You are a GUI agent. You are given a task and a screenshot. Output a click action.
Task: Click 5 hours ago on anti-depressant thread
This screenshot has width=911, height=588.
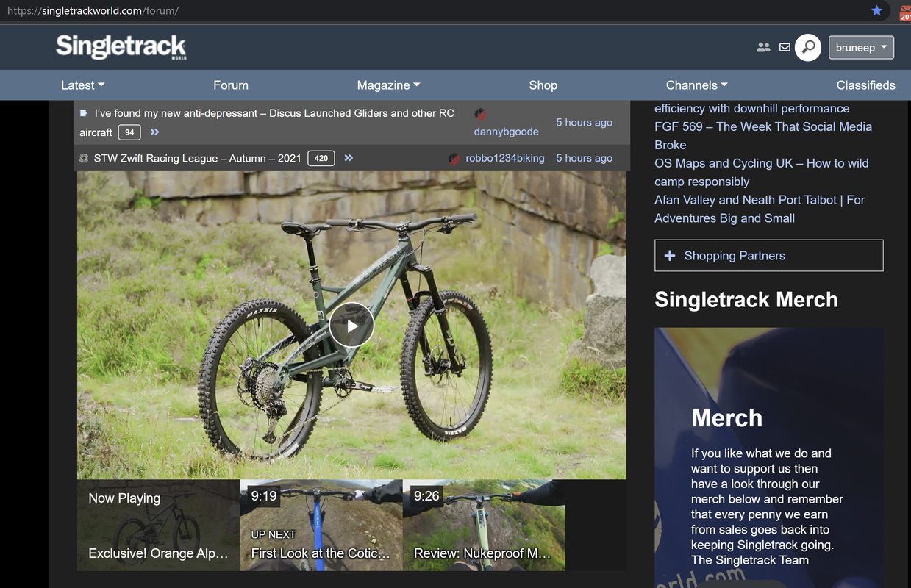click(x=584, y=123)
